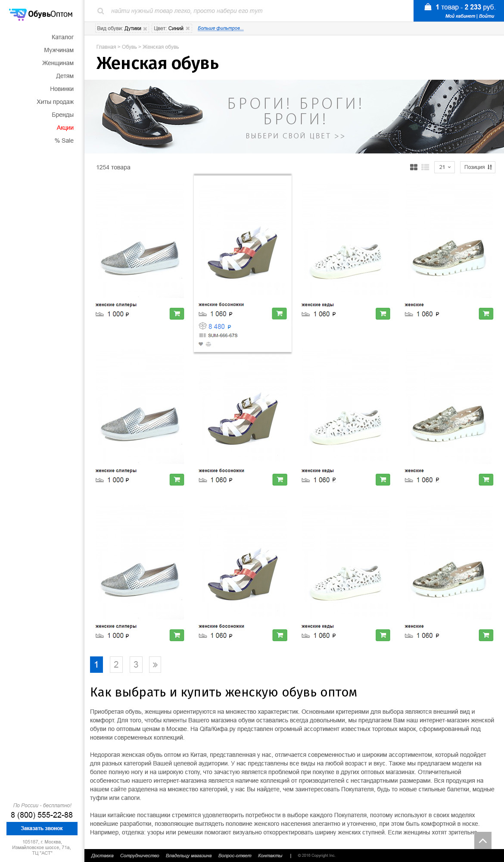The image size is (504, 862).
Task: Click the ОбувьОптом logo
Action: (41, 14)
